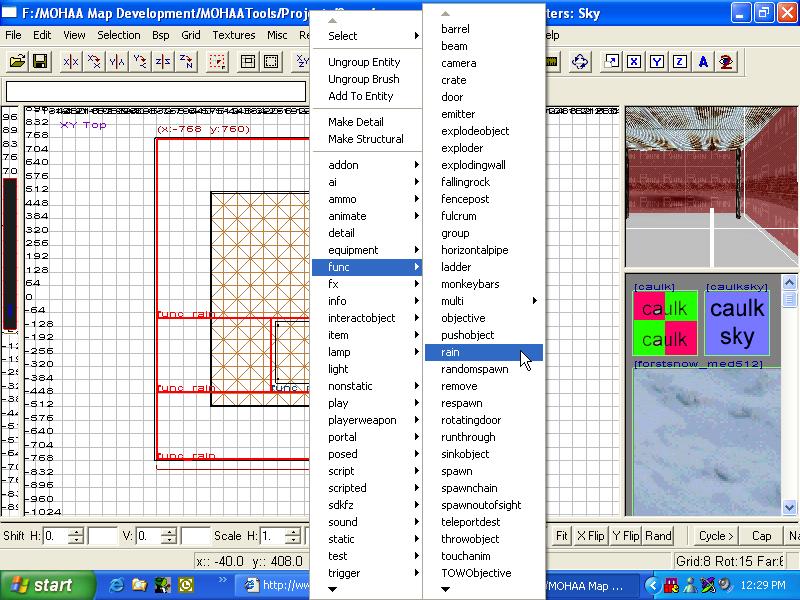Flip selection along X axis icon
Image resolution: width=800 pixels, height=600 pixels.
pos(71,62)
